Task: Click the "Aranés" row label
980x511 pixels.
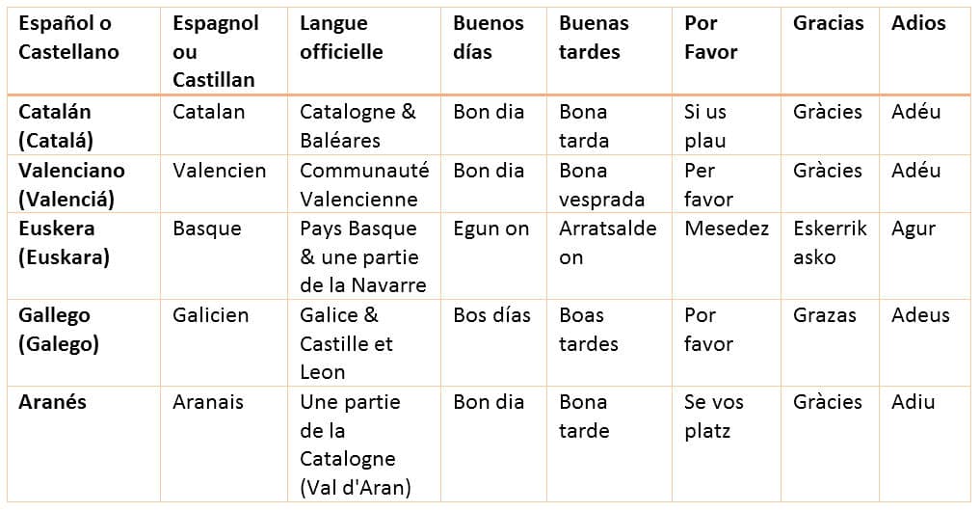Action: (x=52, y=402)
